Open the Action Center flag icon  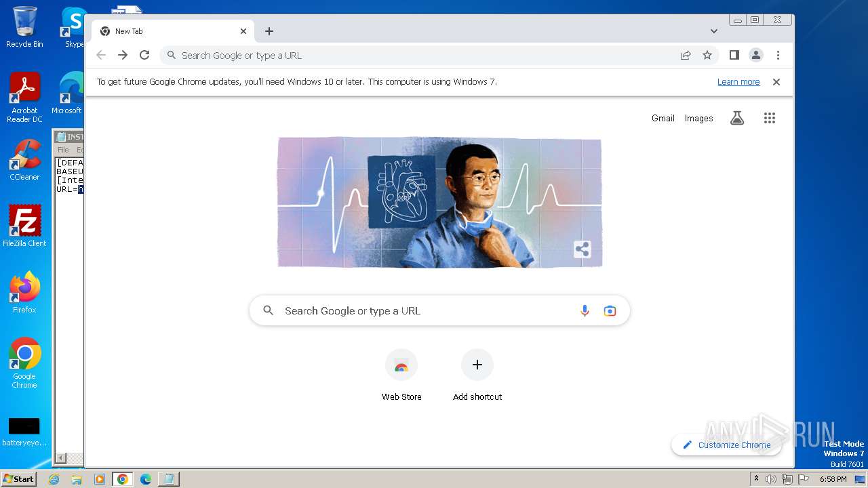[x=803, y=479]
